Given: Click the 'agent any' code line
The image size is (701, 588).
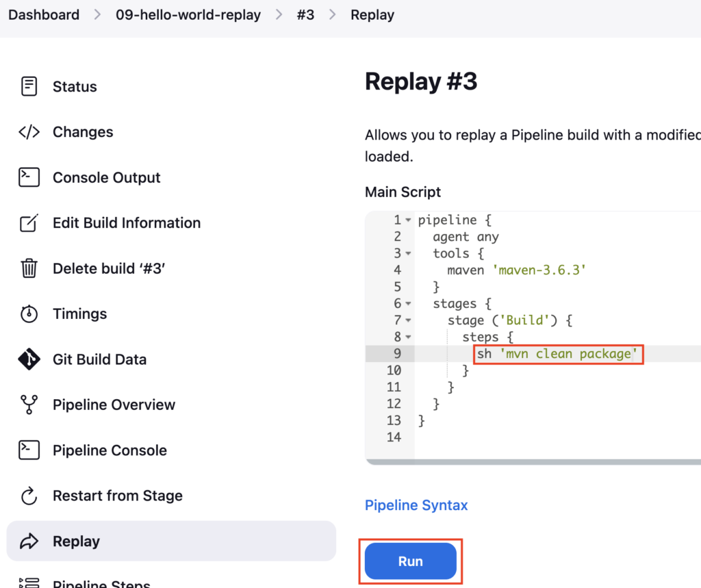Looking at the screenshot, I should click(466, 237).
